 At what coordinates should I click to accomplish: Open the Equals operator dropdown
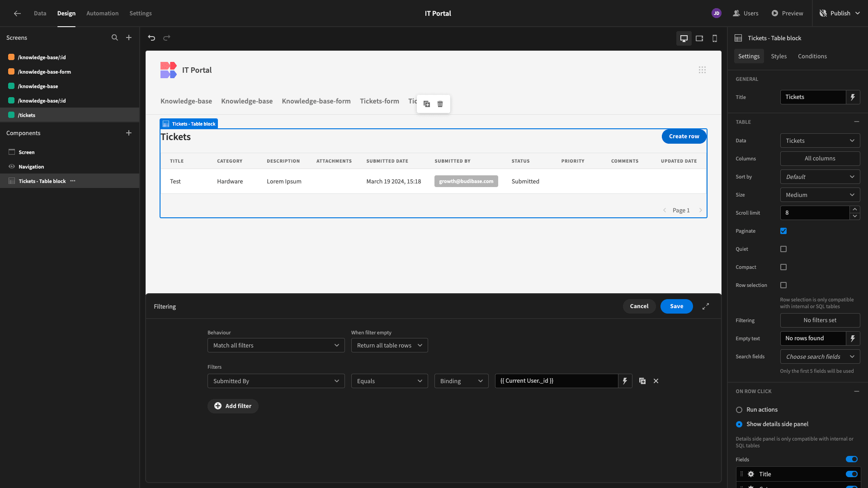click(390, 381)
